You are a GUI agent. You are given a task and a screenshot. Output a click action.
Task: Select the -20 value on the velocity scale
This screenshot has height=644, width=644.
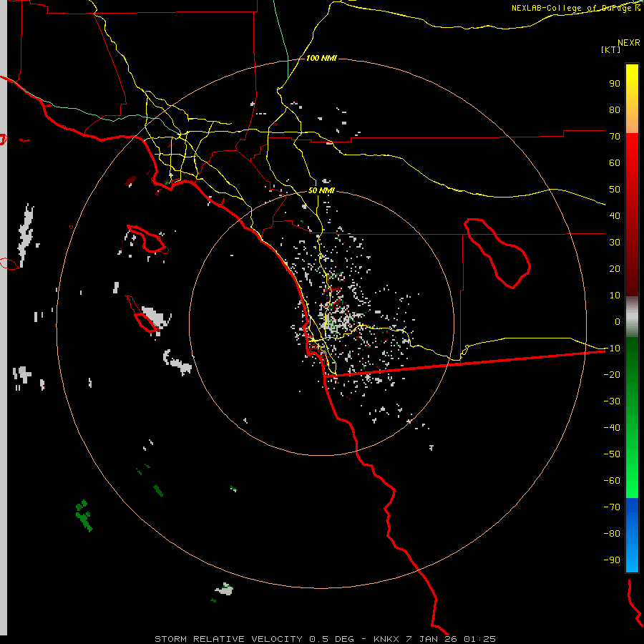(612, 374)
